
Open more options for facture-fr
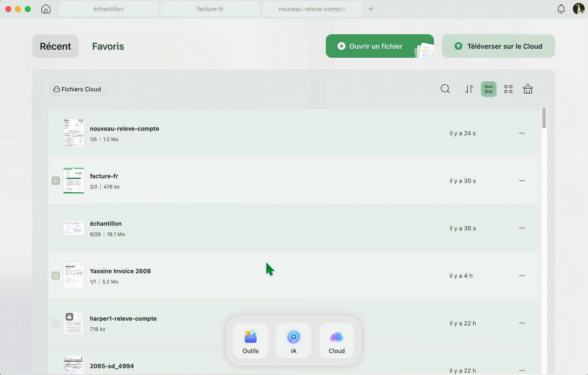pos(522,181)
